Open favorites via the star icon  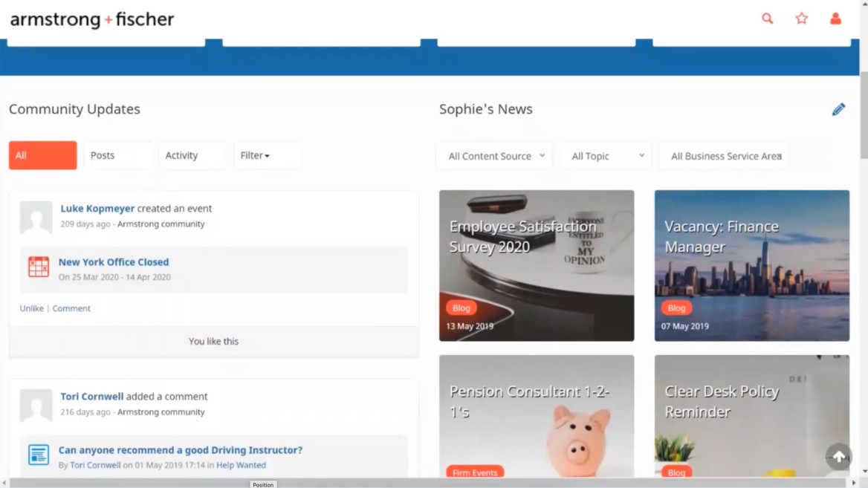[802, 19]
